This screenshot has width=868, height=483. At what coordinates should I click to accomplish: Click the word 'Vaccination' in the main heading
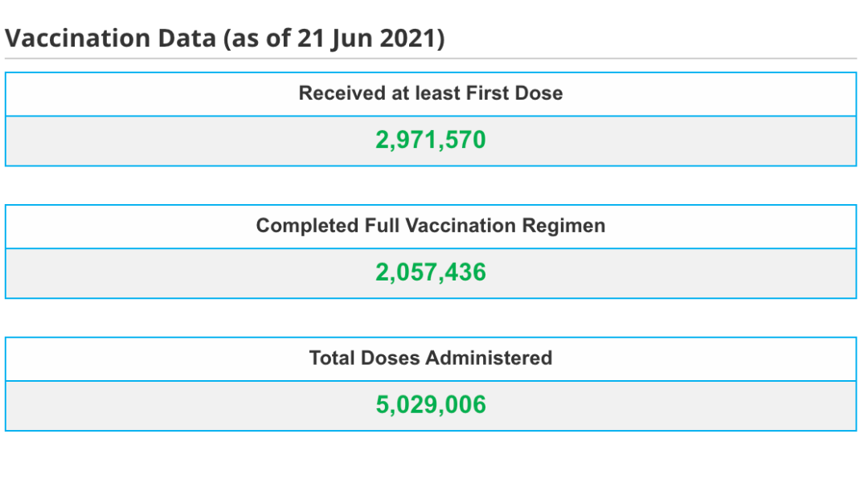[x=77, y=39]
